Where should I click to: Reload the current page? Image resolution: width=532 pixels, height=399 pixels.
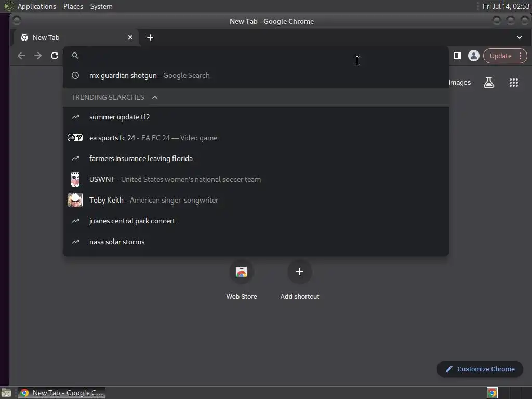coord(54,56)
